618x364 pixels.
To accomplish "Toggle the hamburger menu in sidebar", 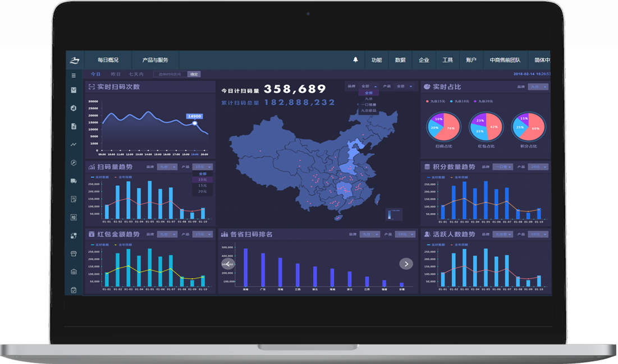I will 74,75.
